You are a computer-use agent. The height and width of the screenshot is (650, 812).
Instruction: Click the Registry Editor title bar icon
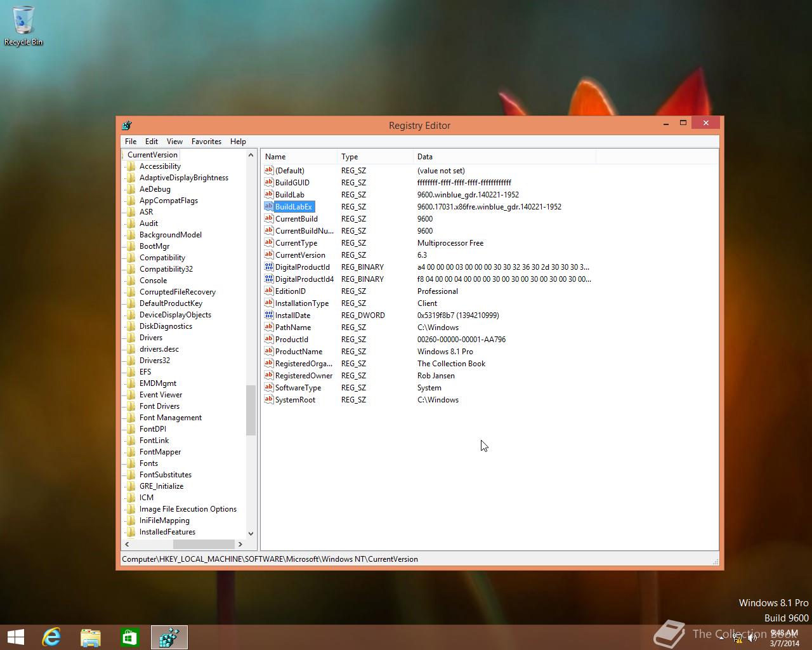[x=127, y=125]
